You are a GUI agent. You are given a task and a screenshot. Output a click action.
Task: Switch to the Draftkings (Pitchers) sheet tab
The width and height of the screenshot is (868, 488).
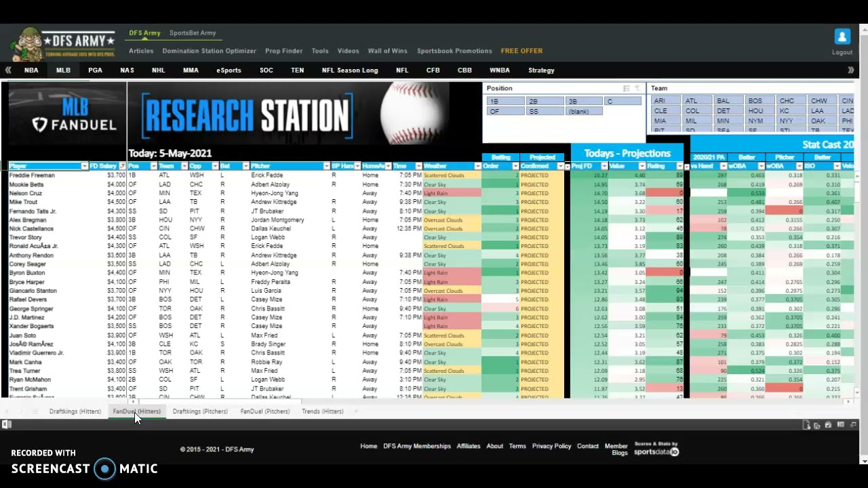[200, 411]
